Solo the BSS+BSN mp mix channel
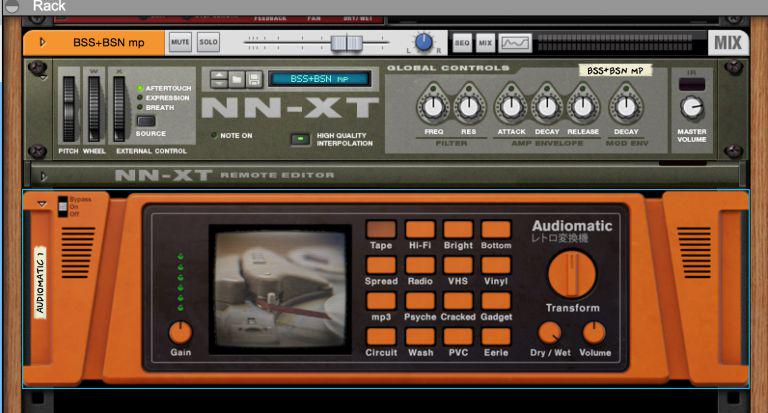 point(208,42)
